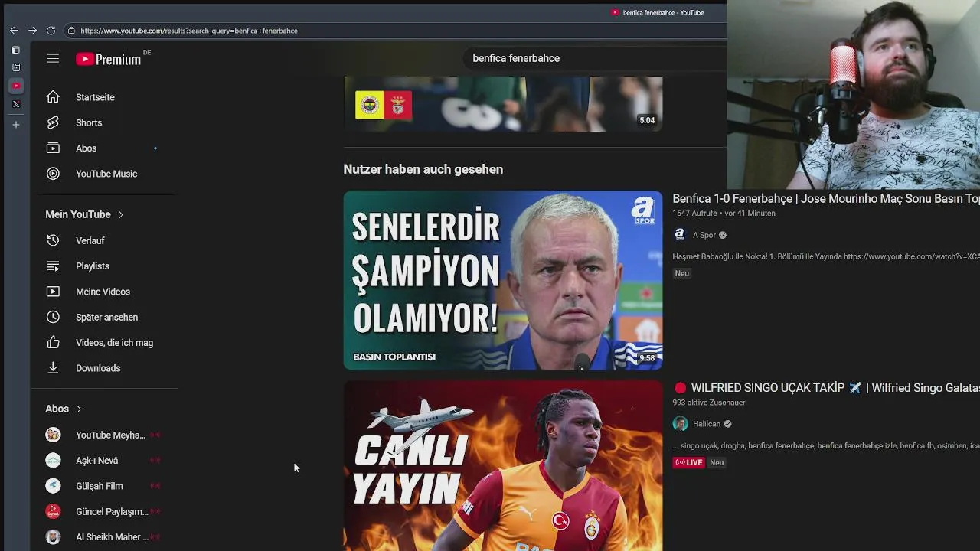Click the Downloads arrow icon
Image resolution: width=980 pixels, height=551 pixels.
tap(53, 368)
